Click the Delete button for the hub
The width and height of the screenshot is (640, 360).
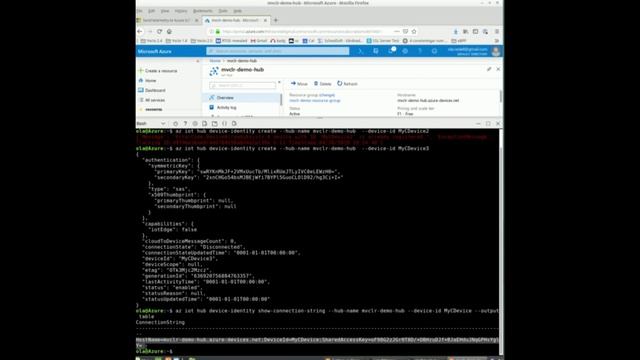323,84
